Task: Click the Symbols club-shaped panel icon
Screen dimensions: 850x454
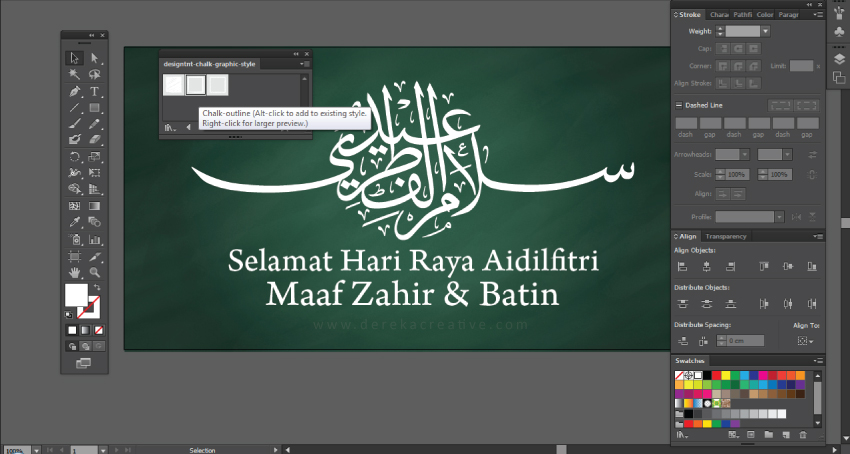Action: pyautogui.click(x=839, y=33)
